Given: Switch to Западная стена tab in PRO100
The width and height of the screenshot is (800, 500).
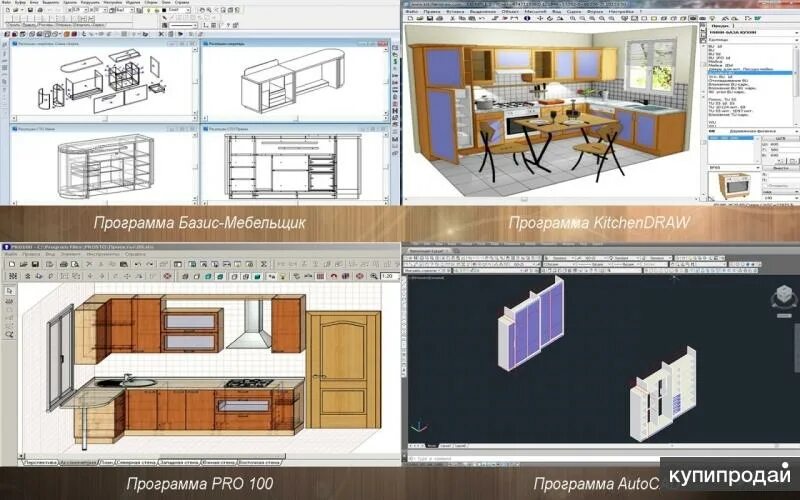Looking at the screenshot, I should [x=179, y=462].
